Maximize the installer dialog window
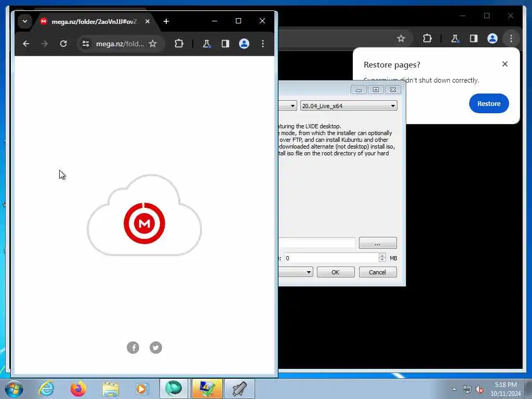 pyautogui.click(x=376, y=90)
